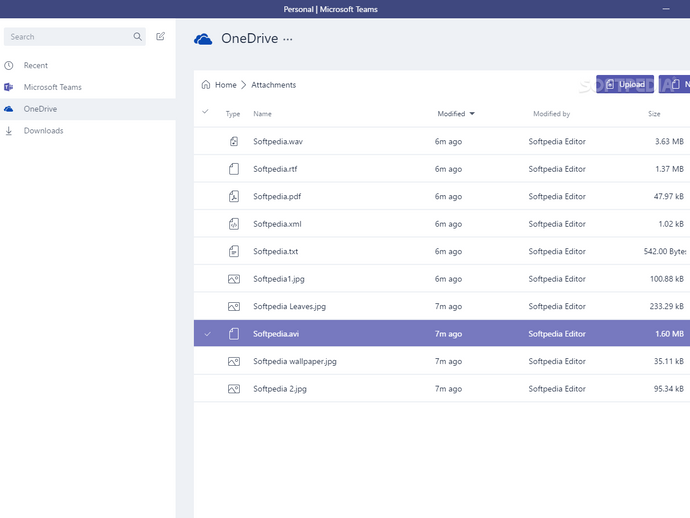Sort by the Size column header
The width and height of the screenshot is (690, 518).
click(x=654, y=114)
